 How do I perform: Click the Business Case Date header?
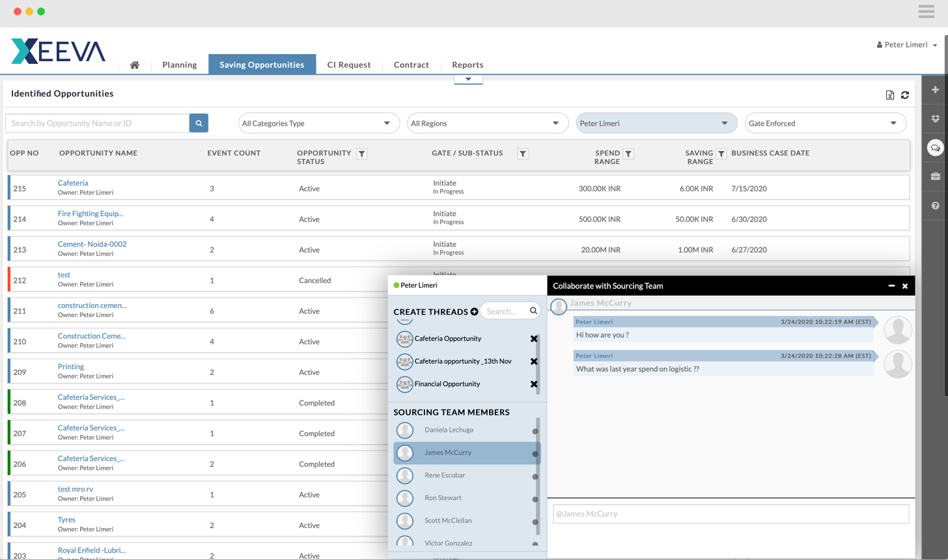(770, 153)
